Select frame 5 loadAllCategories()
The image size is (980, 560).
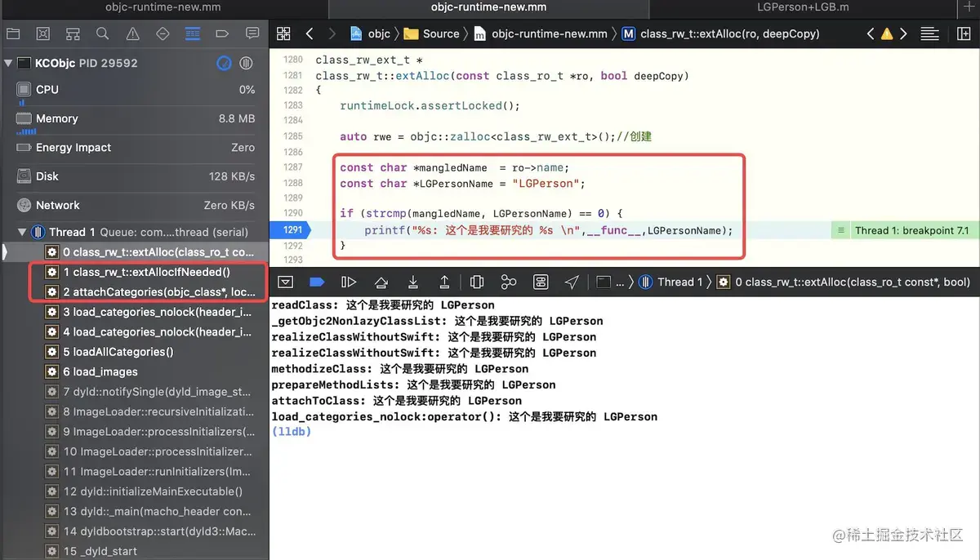(x=135, y=352)
